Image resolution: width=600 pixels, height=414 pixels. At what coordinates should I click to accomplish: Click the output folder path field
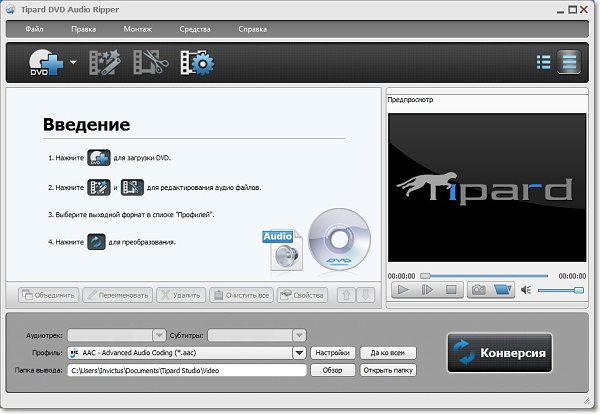187,370
